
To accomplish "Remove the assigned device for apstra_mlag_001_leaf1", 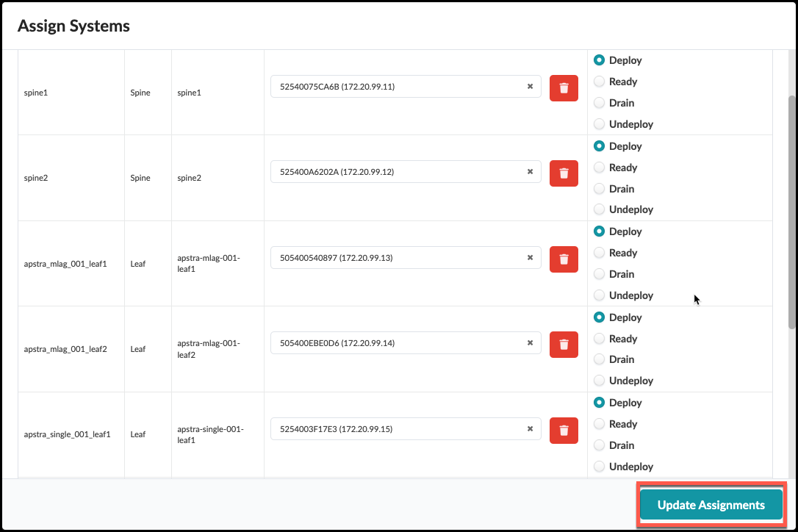I will [x=564, y=259].
